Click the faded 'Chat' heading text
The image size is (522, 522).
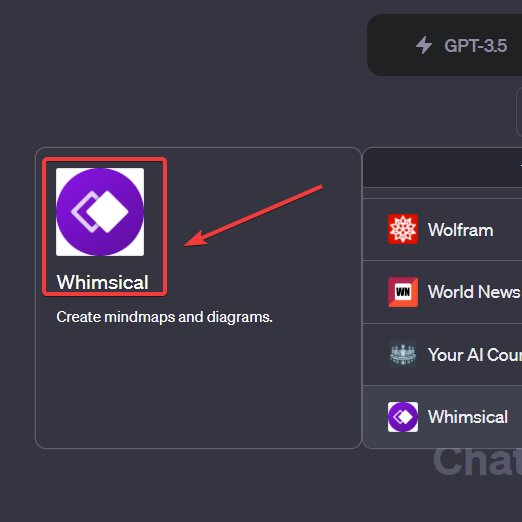point(477,462)
